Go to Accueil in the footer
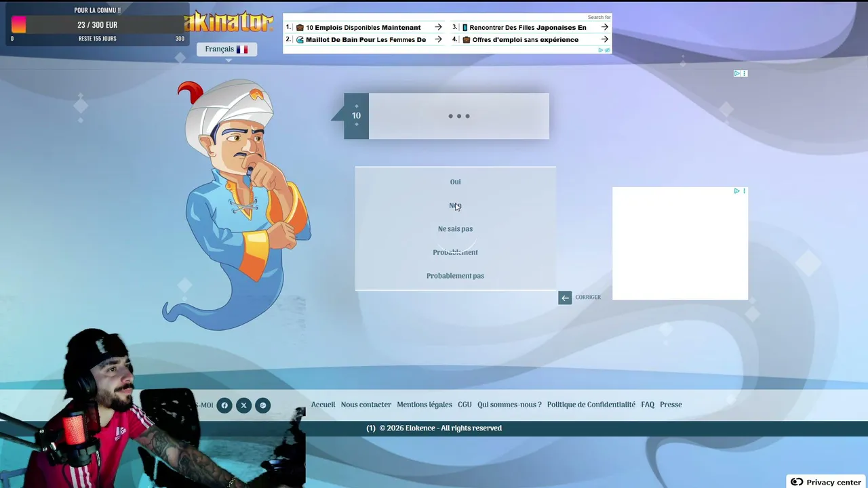The image size is (868, 488). [323, 405]
